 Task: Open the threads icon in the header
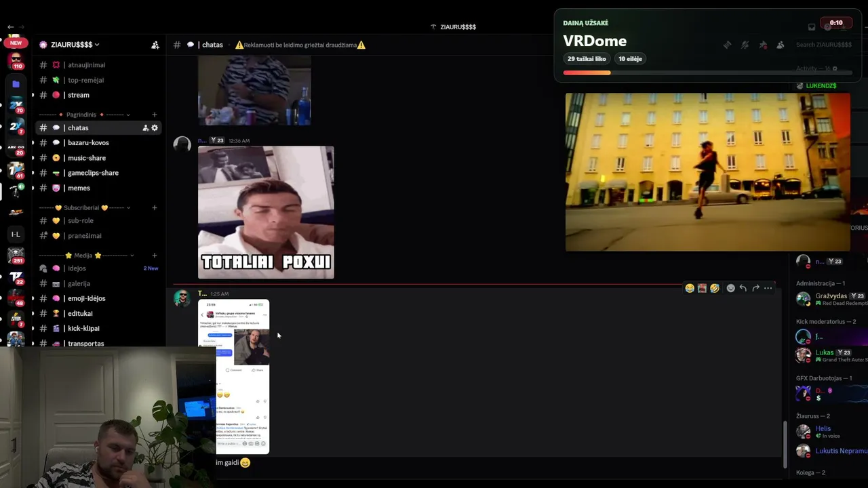tap(727, 45)
